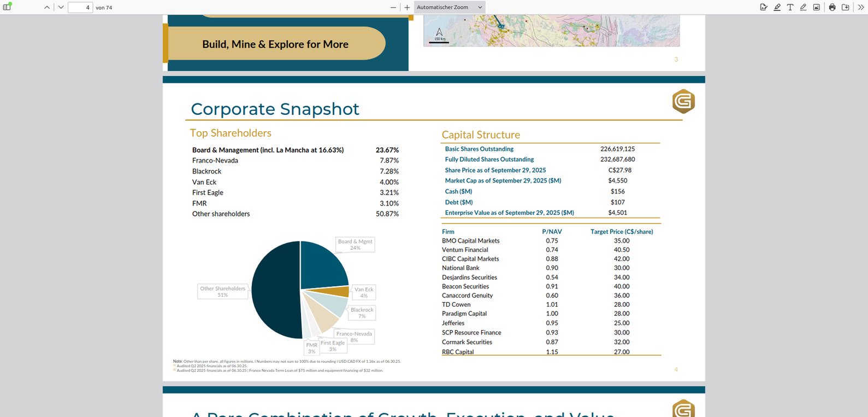868x417 pixels.
Task: Click 'FMR' in the shareholders list
Action: [199, 203]
